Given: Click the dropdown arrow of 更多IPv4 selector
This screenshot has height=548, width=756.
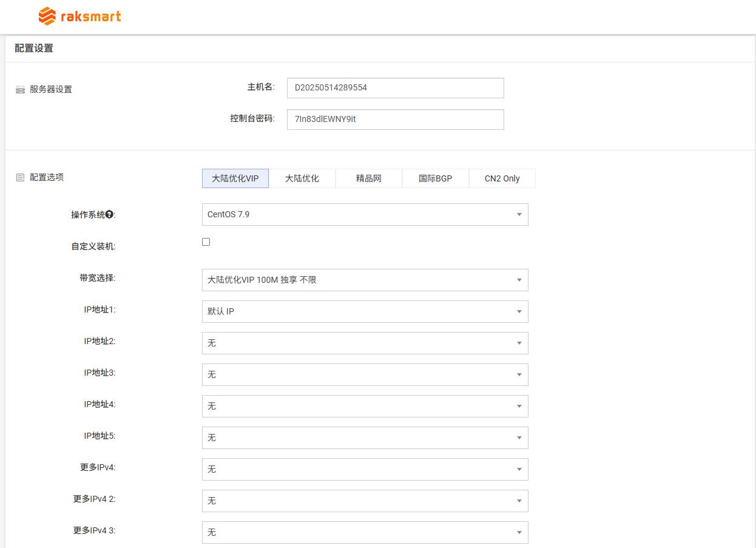Looking at the screenshot, I should [519, 469].
